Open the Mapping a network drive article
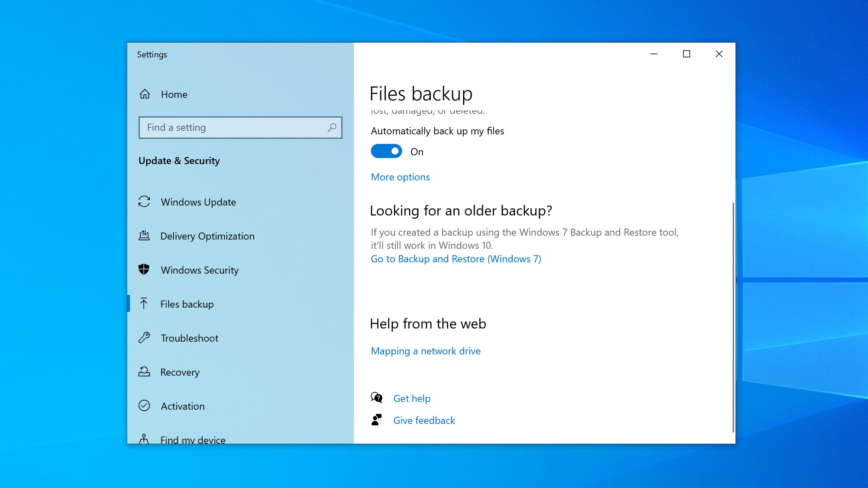Viewport: 868px width, 488px height. tap(425, 351)
